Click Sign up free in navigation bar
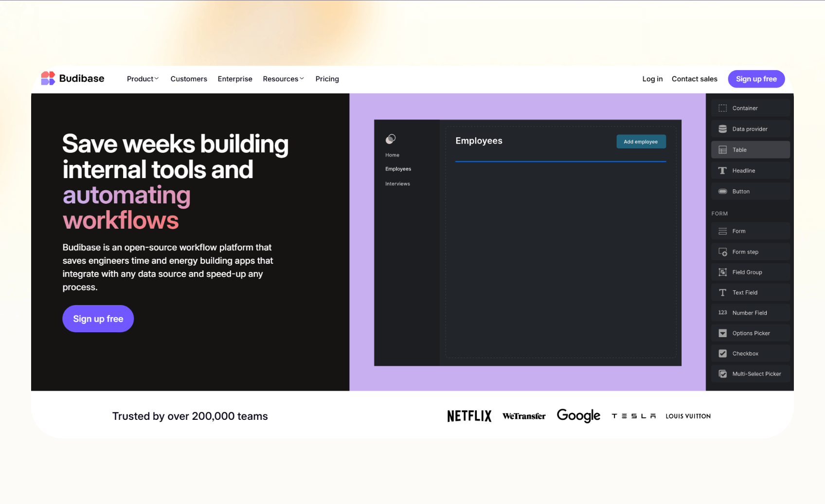 pyautogui.click(x=756, y=79)
